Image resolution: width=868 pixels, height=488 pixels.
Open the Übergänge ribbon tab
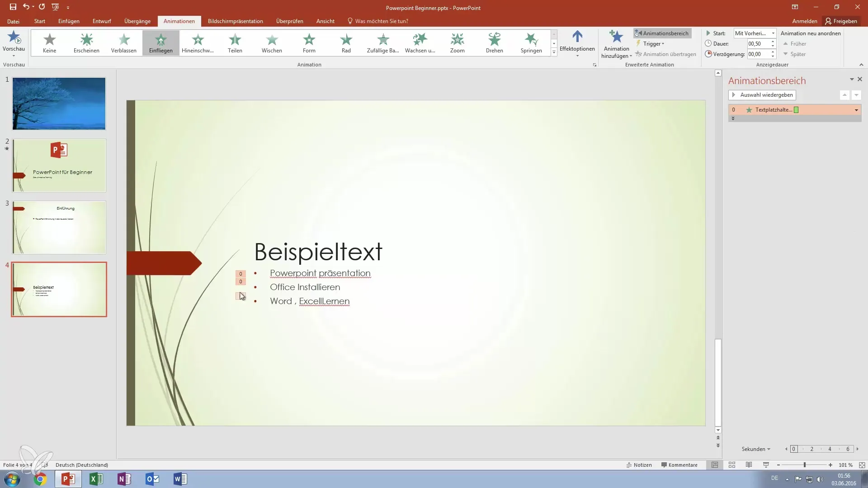pos(137,21)
